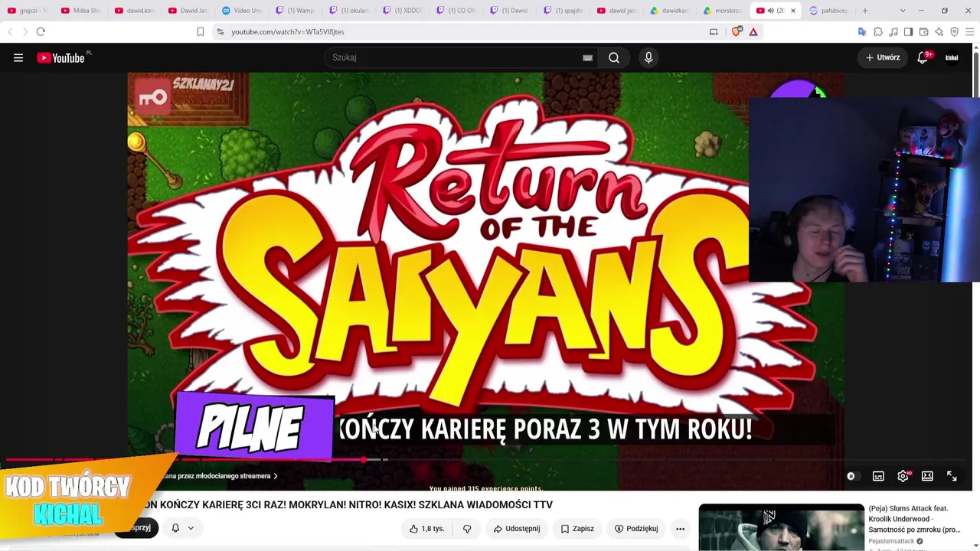The width and height of the screenshot is (980, 551).
Task: Reload the page
Action: [x=41, y=31]
